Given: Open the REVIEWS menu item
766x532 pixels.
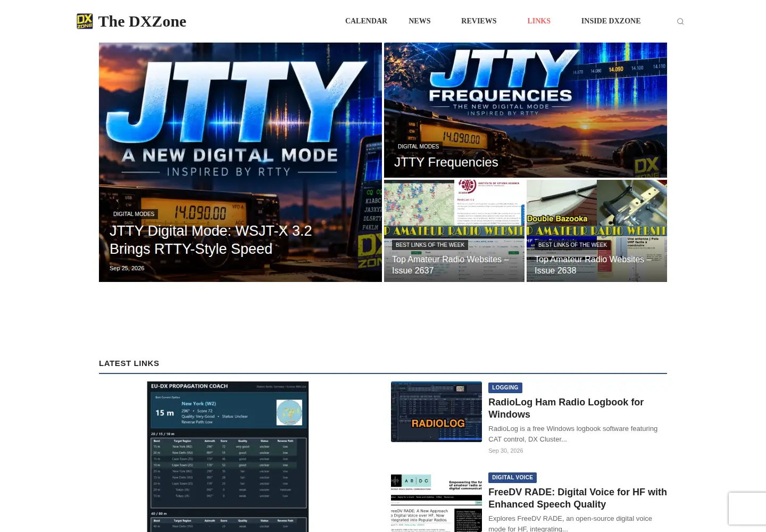Looking at the screenshot, I should (x=479, y=21).
